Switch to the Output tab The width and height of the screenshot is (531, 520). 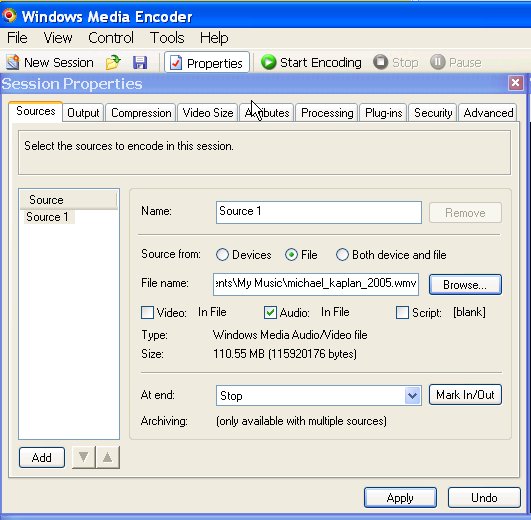pyautogui.click(x=83, y=113)
